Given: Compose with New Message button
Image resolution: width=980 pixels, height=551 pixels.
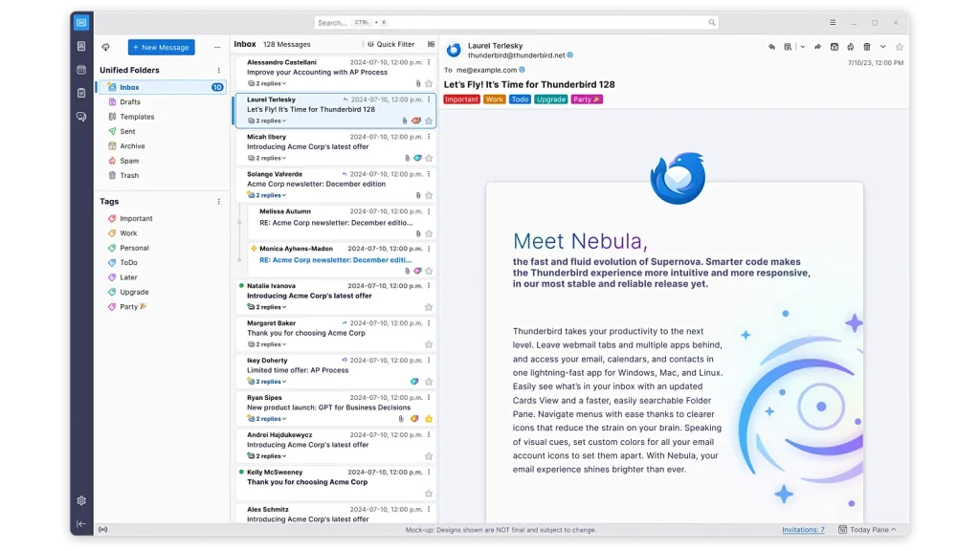Looking at the screenshot, I should (x=161, y=47).
